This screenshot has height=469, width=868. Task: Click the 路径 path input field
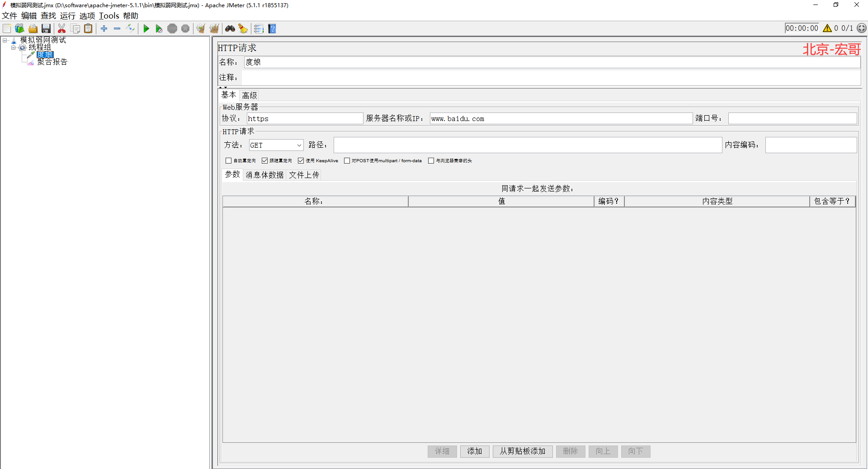[528, 145]
